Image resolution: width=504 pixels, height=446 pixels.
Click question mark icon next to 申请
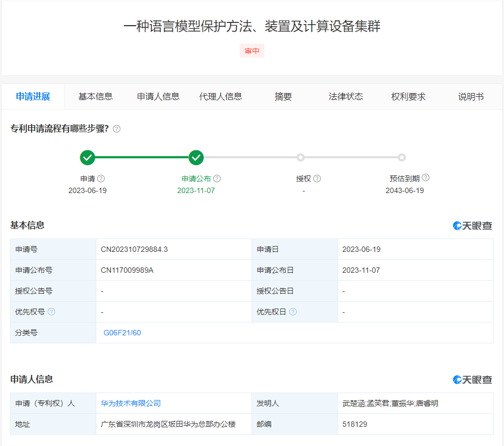101,179
